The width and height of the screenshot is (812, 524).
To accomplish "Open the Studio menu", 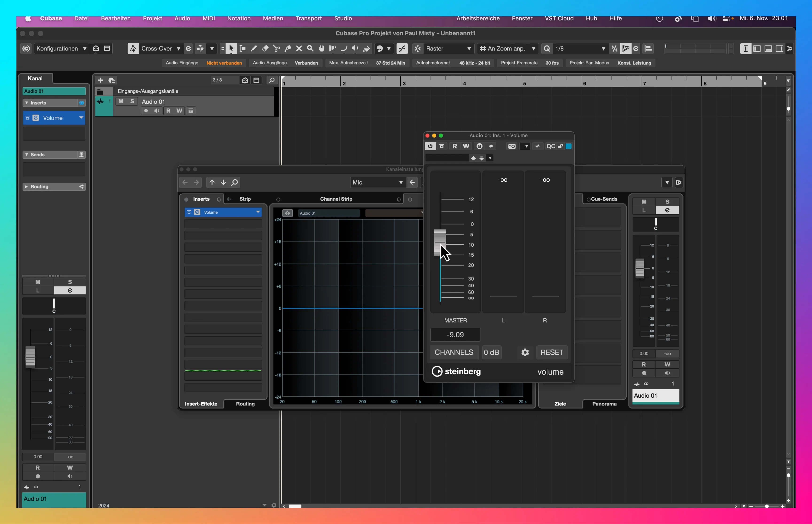I will (343, 18).
